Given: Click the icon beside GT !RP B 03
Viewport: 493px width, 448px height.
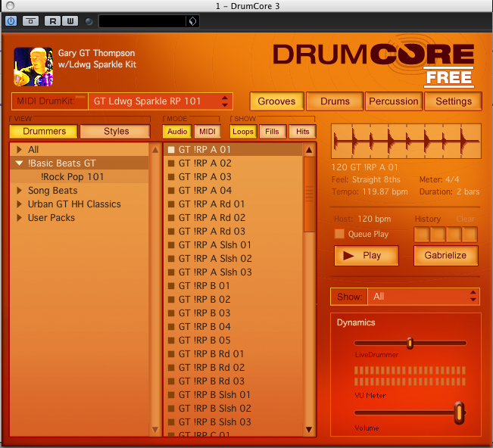Looking at the screenshot, I should click(x=171, y=313).
